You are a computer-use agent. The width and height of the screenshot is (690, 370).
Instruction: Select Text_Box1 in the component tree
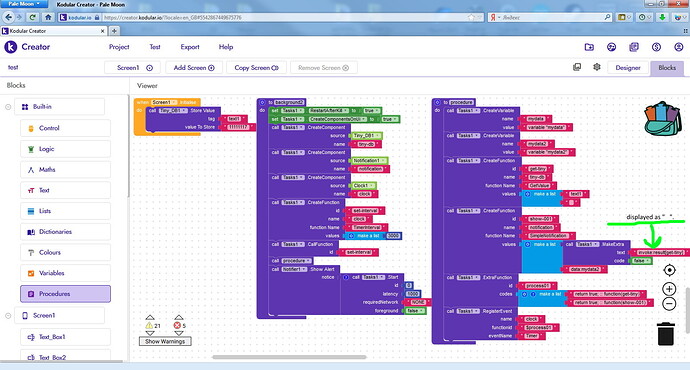65,337
